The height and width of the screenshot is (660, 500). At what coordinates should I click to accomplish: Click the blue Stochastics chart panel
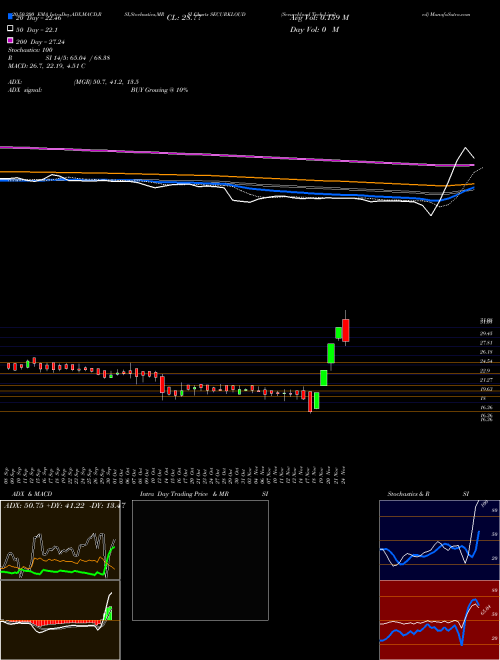click(439, 540)
